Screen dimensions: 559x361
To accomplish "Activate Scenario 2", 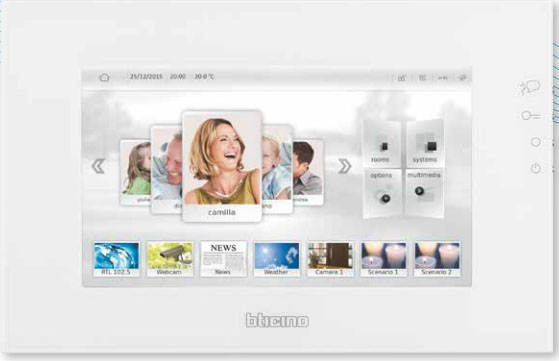I will pyautogui.click(x=437, y=259).
